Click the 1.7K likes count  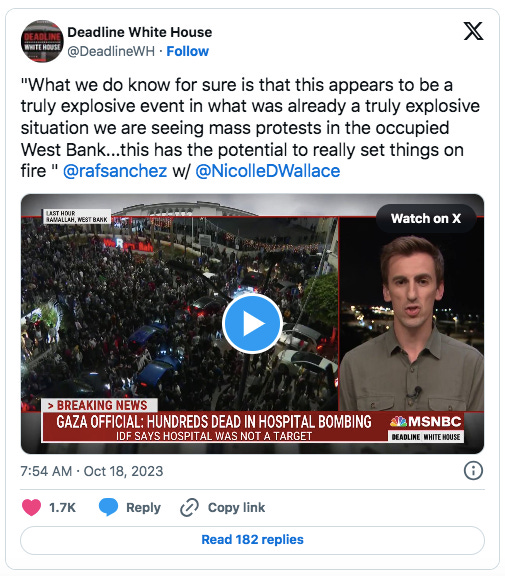pyautogui.click(x=62, y=508)
